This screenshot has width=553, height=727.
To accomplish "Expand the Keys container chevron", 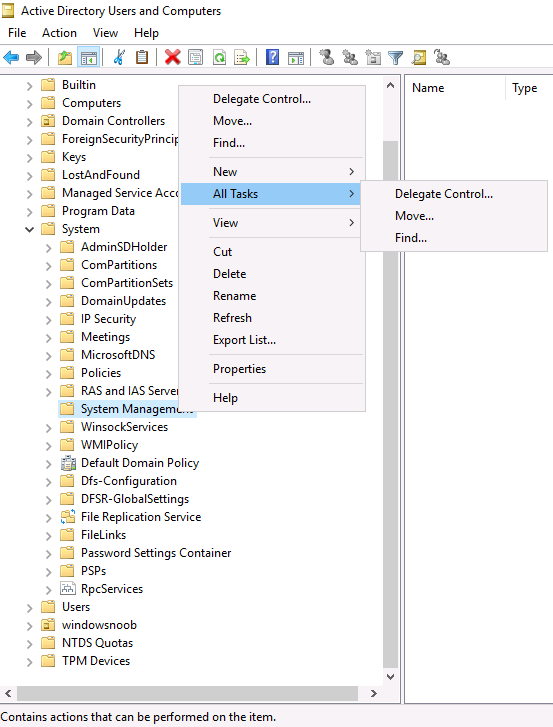I will tap(29, 157).
